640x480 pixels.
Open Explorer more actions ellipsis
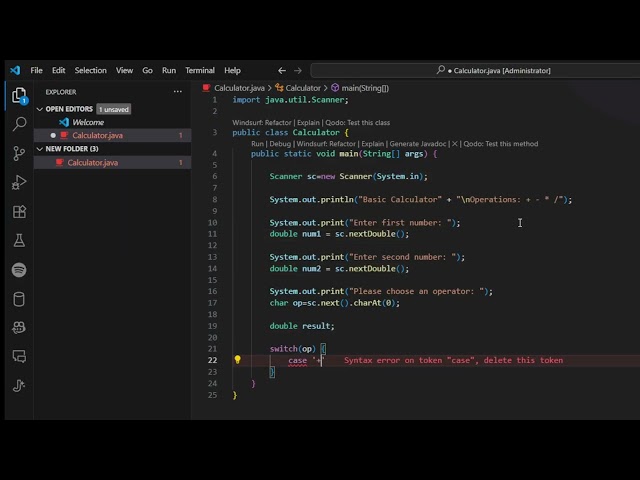click(178, 91)
